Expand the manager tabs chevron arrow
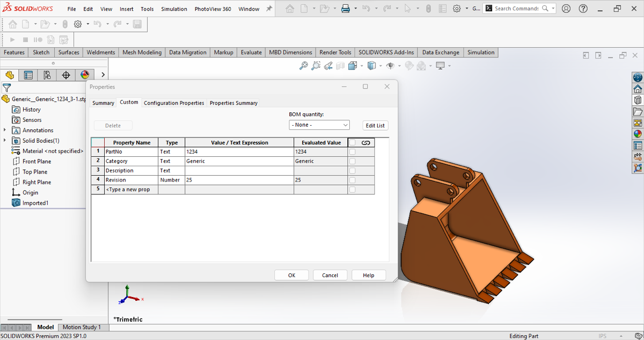This screenshot has width=644, height=340. click(x=103, y=75)
